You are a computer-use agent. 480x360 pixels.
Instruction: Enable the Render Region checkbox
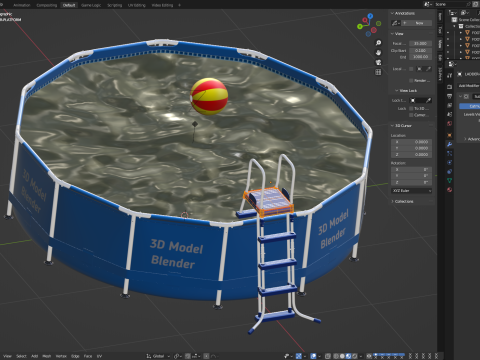pos(411,80)
